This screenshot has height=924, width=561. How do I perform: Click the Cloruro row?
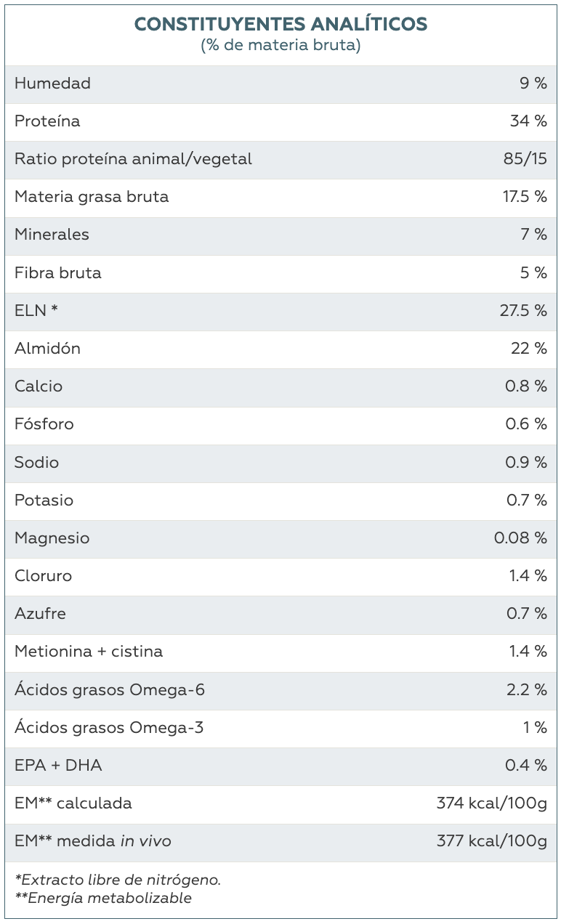280,576
